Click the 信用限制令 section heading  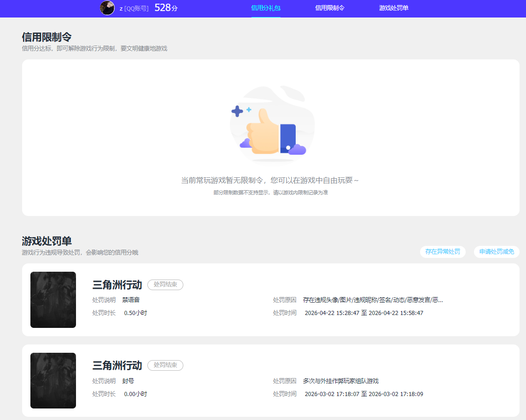point(47,37)
